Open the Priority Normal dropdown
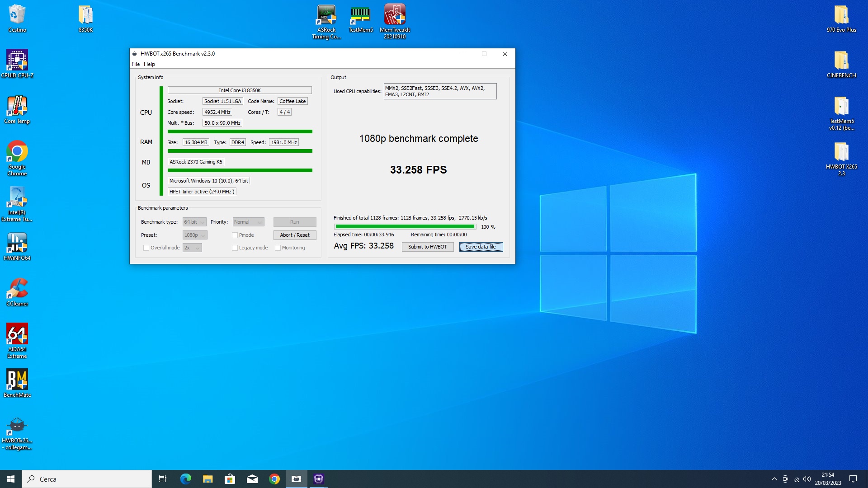 (248, 222)
